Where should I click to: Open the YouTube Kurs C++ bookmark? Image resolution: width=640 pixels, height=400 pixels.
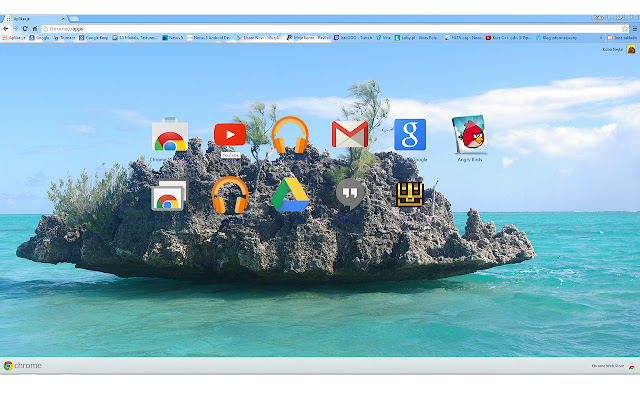click(509, 38)
